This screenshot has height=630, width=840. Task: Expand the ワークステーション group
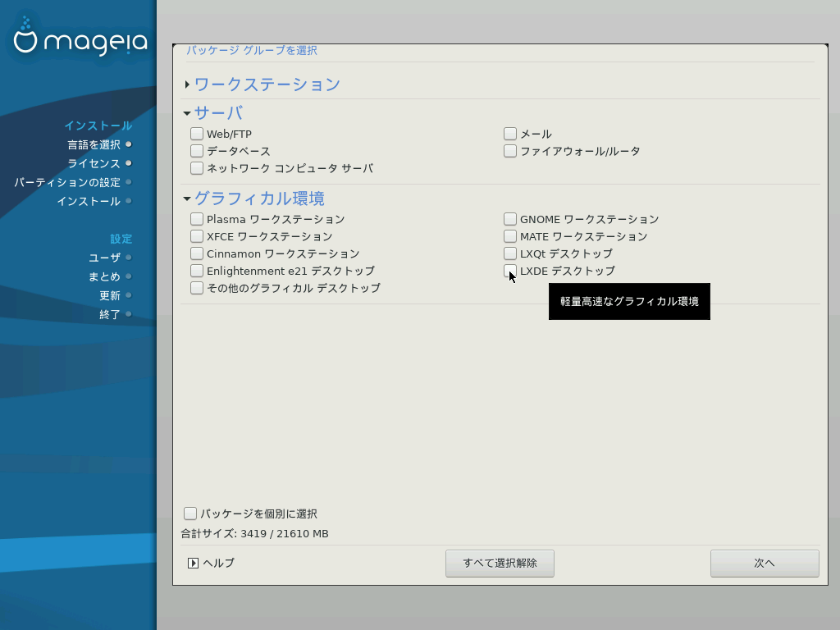(x=187, y=84)
